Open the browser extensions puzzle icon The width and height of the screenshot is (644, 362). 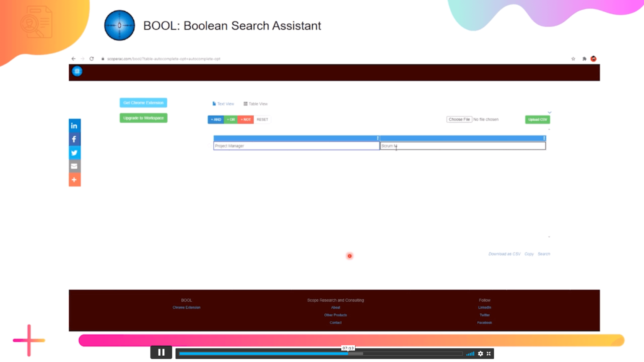(x=584, y=59)
